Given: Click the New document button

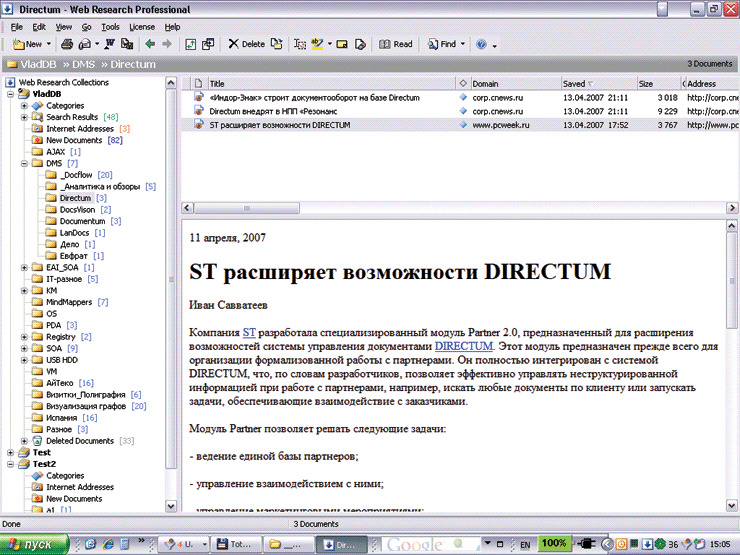Looking at the screenshot, I should click(27, 44).
